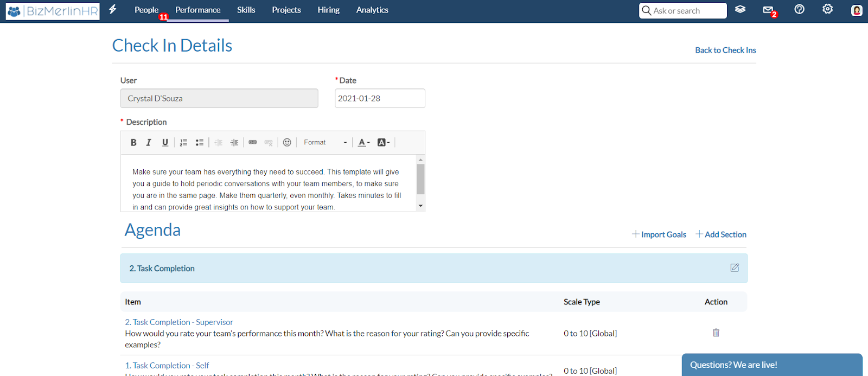
Task: Open the layers stack icon in header
Action: (740, 9)
